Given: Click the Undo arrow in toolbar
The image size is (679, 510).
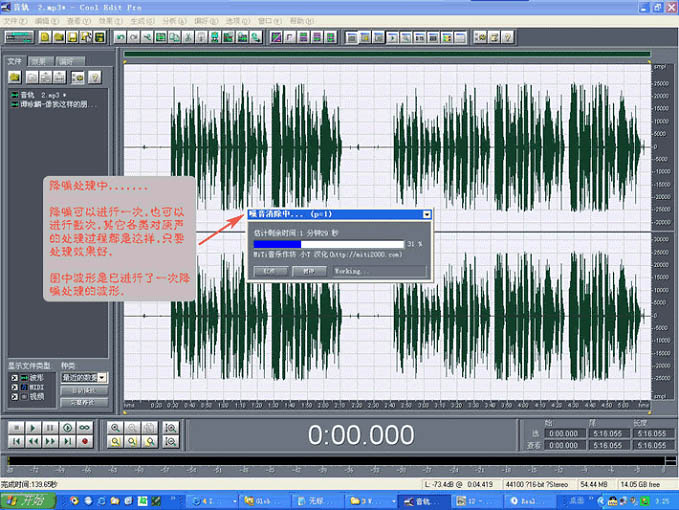Looking at the screenshot, I should [120, 37].
